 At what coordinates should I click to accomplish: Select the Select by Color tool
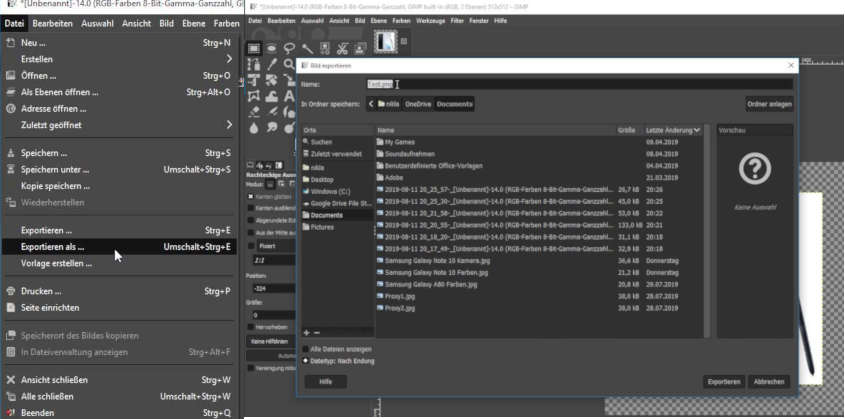click(x=324, y=48)
